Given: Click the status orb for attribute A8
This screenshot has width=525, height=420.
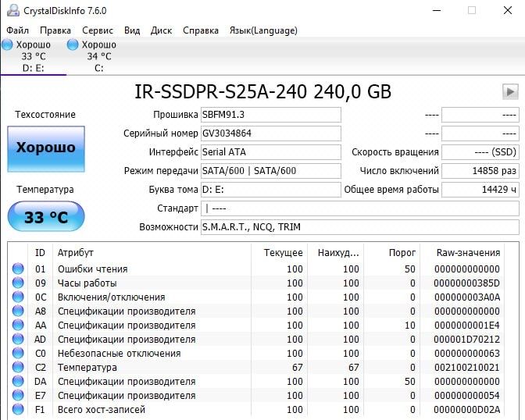Looking at the screenshot, I should tap(18, 311).
